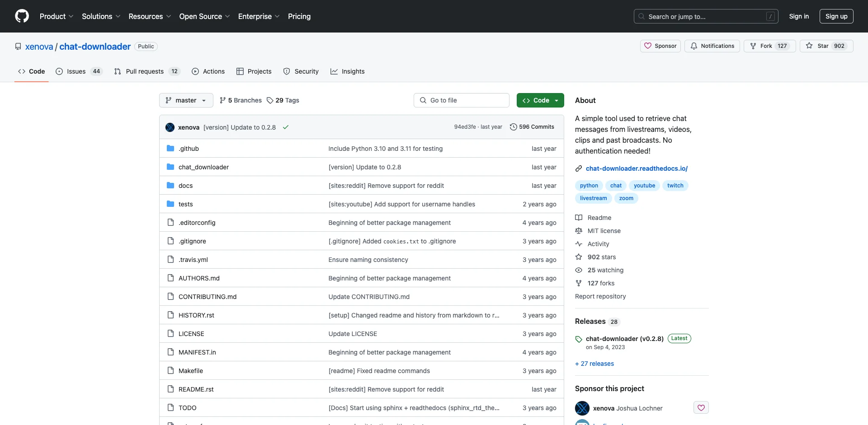Click the Notifications bell button

tap(712, 46)
